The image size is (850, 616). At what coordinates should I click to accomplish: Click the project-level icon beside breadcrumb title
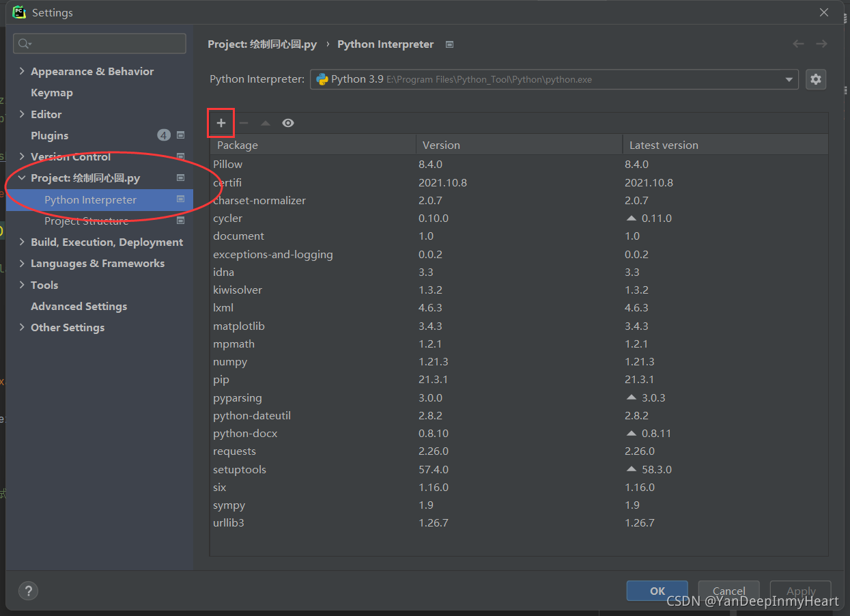point(449,44)
